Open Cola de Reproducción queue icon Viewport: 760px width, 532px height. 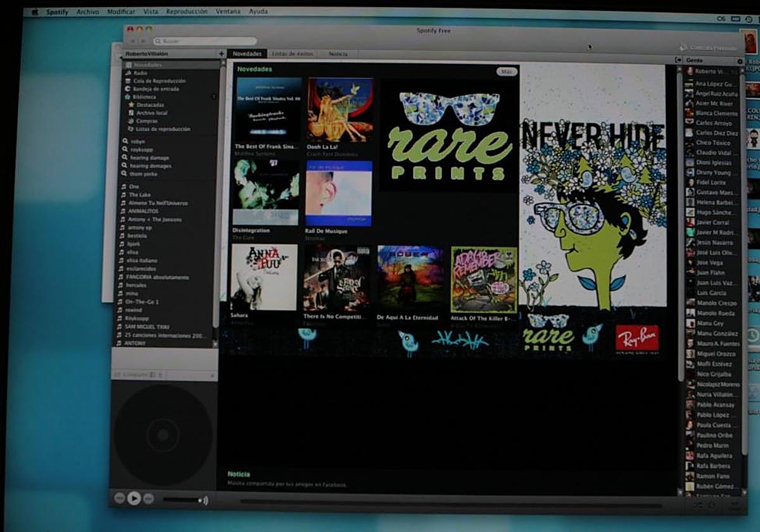coord(128,81)
